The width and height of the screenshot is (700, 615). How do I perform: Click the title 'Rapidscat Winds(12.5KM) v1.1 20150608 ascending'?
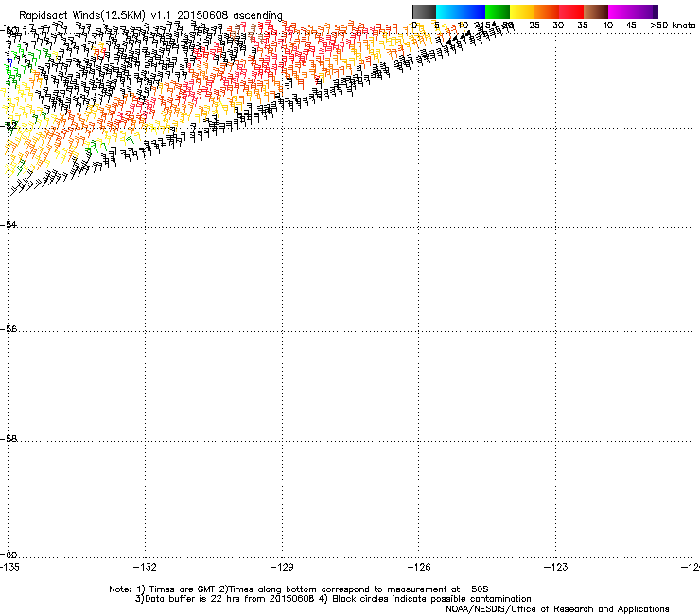click(x=150, y=16)
